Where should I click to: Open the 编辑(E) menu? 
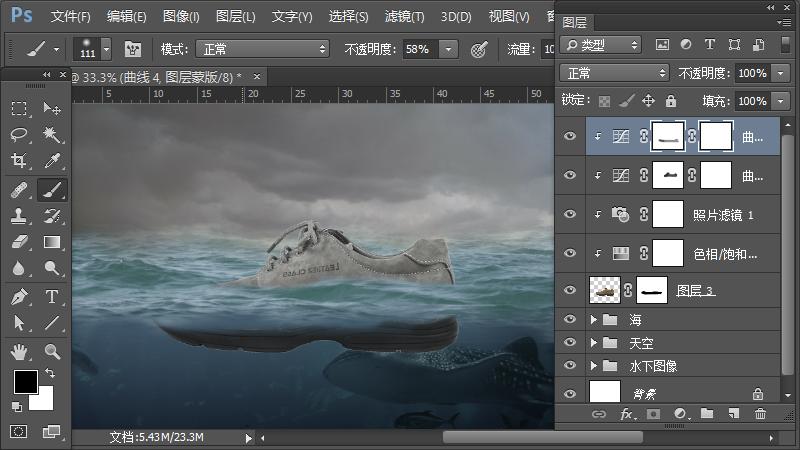point(126,16)
